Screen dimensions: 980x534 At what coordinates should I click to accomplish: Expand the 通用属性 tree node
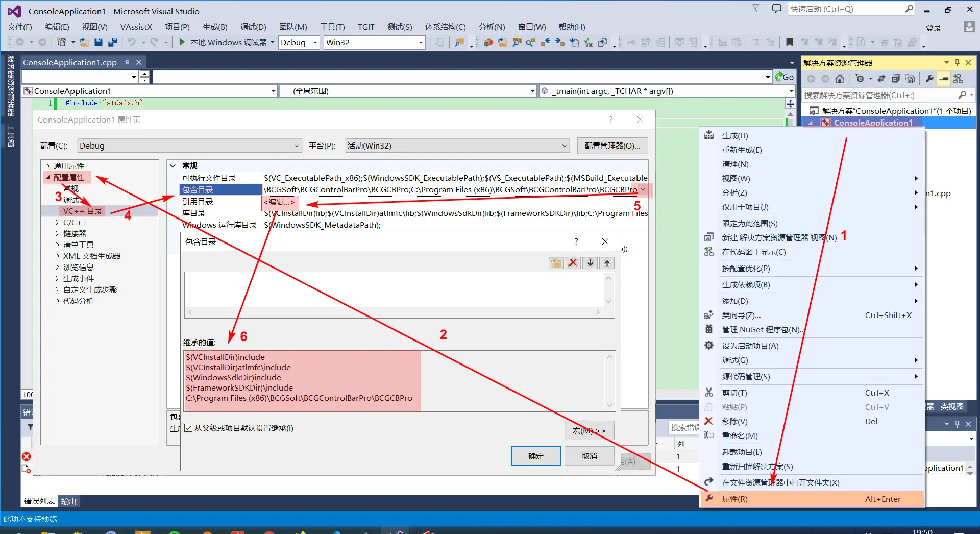[47, 166]
